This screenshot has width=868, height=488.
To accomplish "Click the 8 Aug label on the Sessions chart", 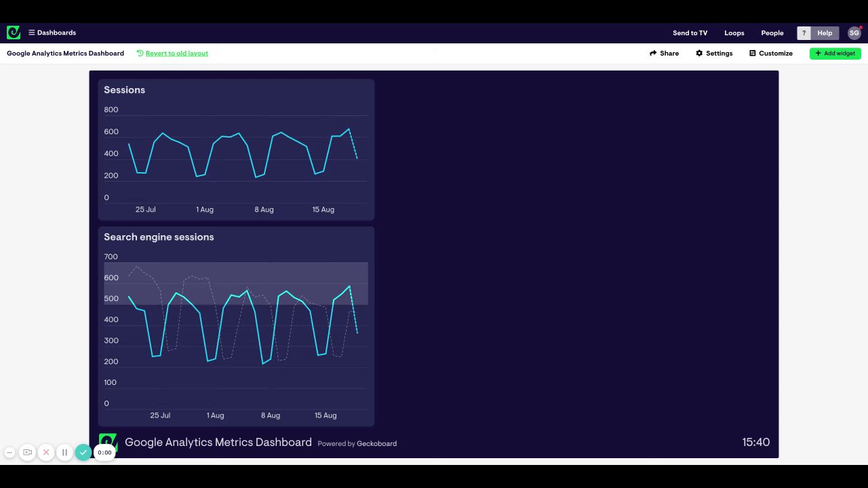I will [264, 209].
